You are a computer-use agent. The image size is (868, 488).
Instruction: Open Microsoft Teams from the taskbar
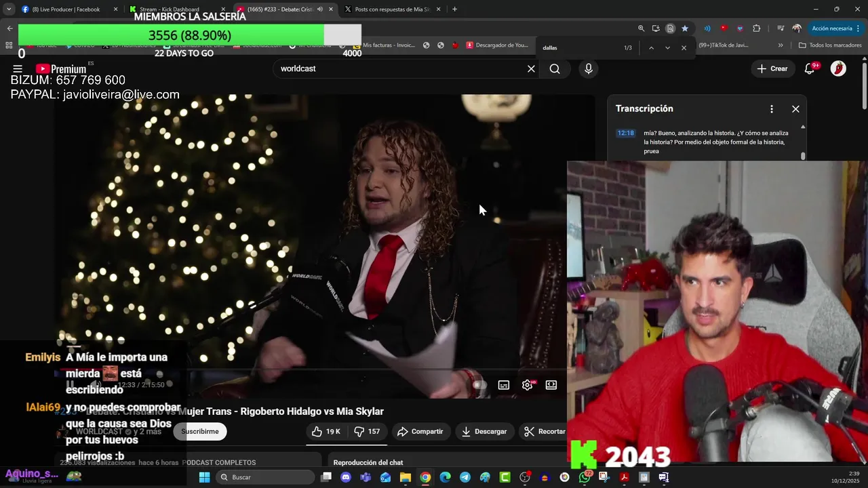(366, 477)
